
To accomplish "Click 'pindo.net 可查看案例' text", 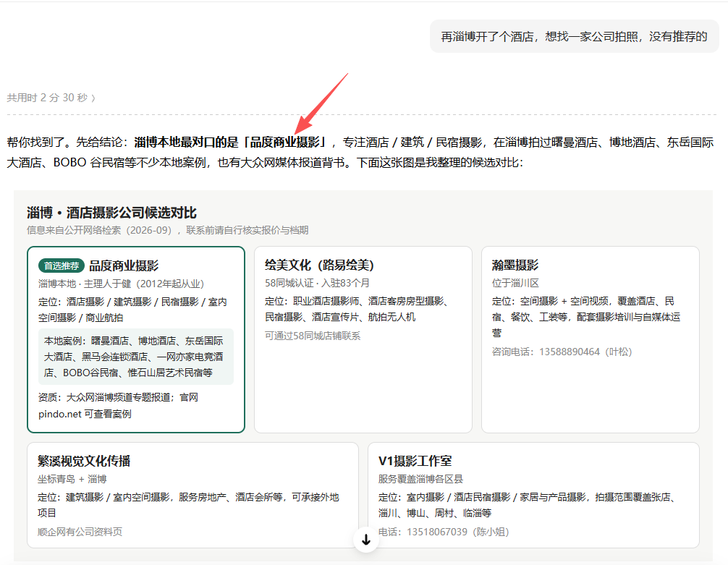I will (85, 414).
